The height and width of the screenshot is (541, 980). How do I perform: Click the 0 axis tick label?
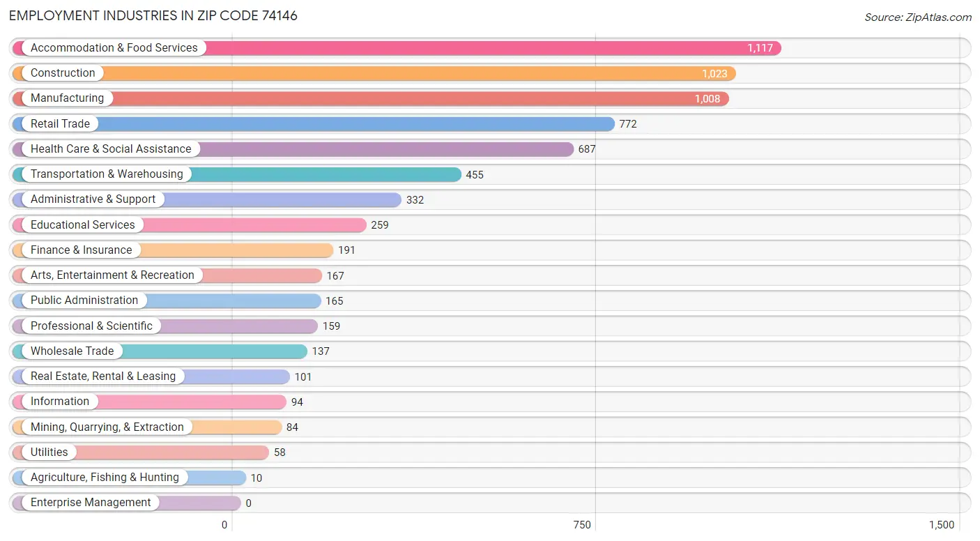pyautogui.click(x=224, y=525)
